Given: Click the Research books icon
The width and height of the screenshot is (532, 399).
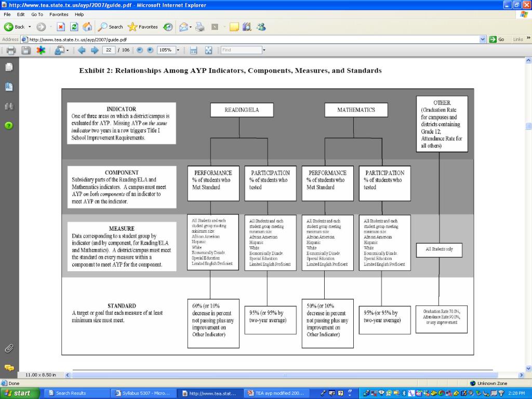Looking at the screenshot, I should 247,27.
